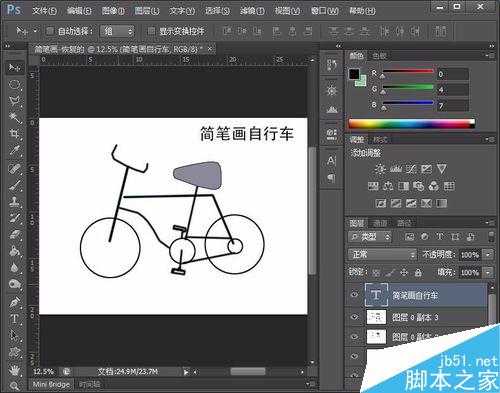Select the Path Selection tool
The image size is (500, 393).
tap(14, 335)
